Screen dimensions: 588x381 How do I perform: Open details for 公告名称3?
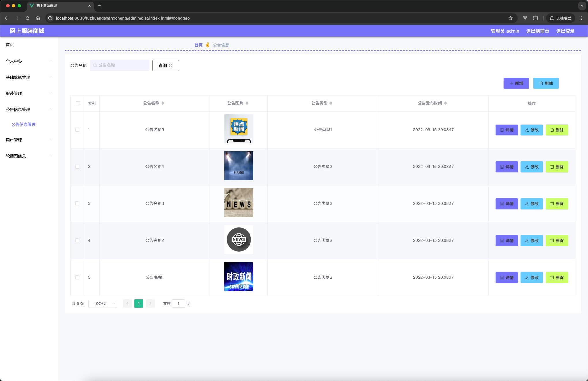click(507, 204)
